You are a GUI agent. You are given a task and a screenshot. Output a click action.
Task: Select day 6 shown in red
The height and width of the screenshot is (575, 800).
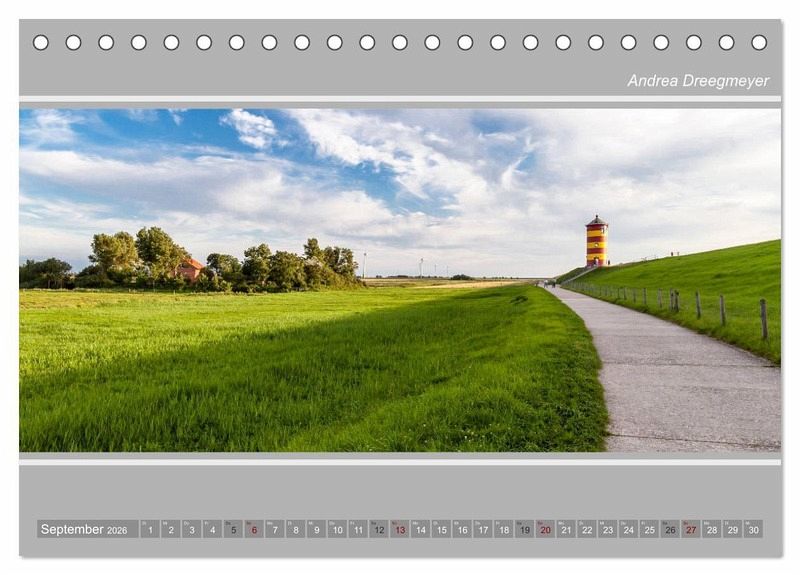pyautogui.click(x=254, y=529)
